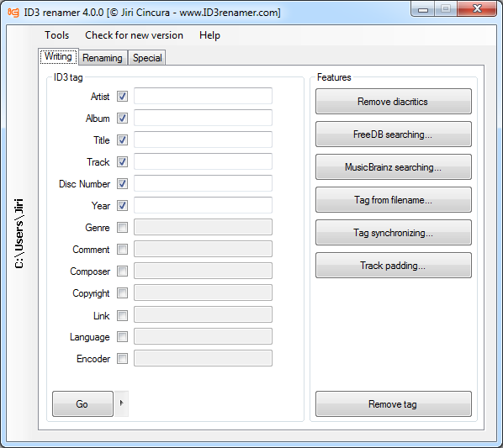The height and width of the screenshot is (448, 503).
Task: Click the ID3 renamer app icon in title bar
Action: click(x=13, y=13)
